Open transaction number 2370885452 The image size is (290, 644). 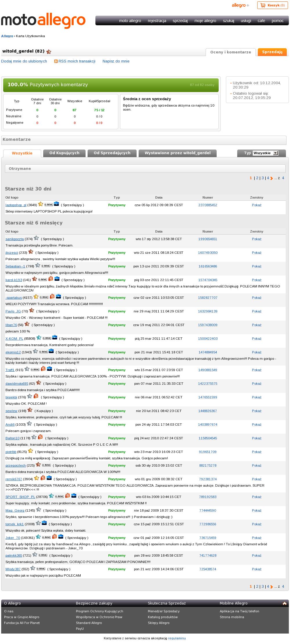[208, 205]
